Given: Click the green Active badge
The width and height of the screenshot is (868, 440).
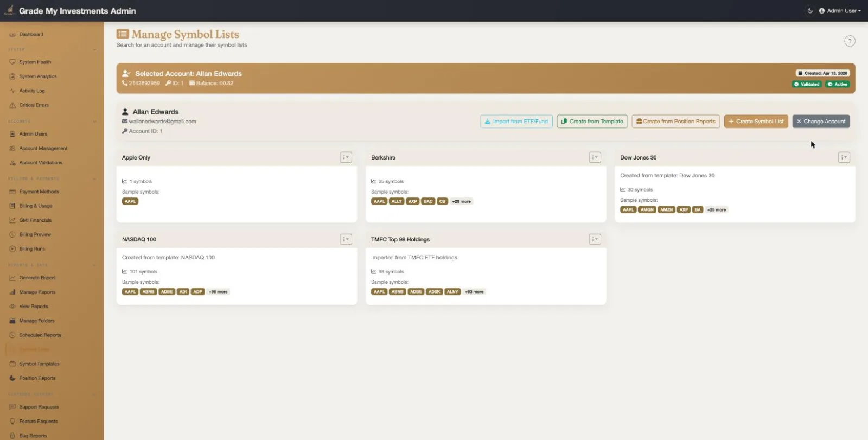Looking at the screenshot, I should click(837, 84).
